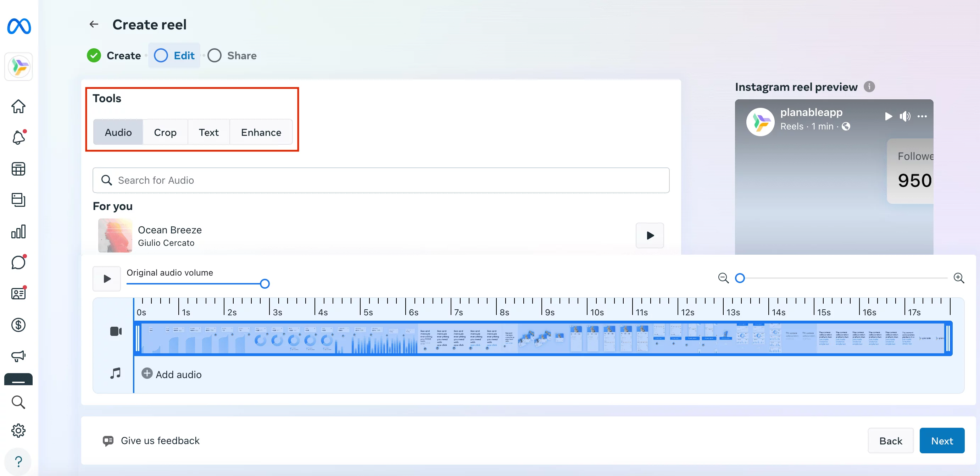
Task: Select the Crop tool tab
Action: tap(165, 132)
